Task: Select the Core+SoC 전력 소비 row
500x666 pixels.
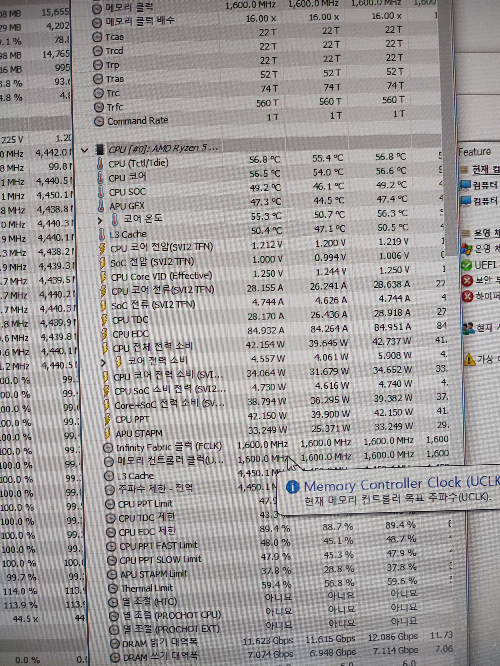Action: point(276,404)
